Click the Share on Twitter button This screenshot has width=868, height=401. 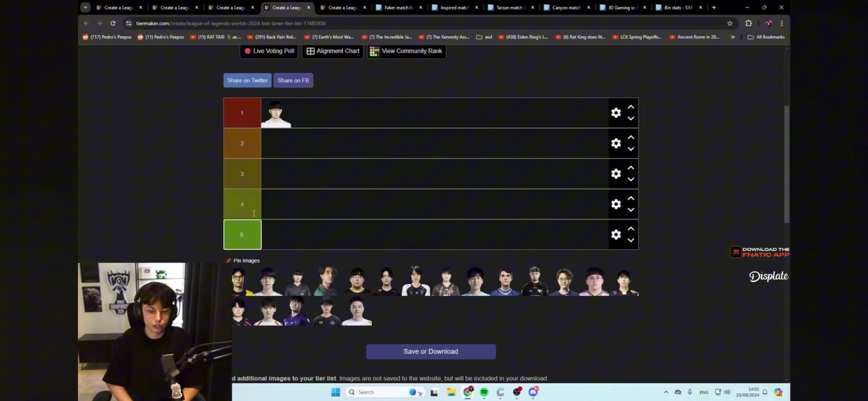247,81
